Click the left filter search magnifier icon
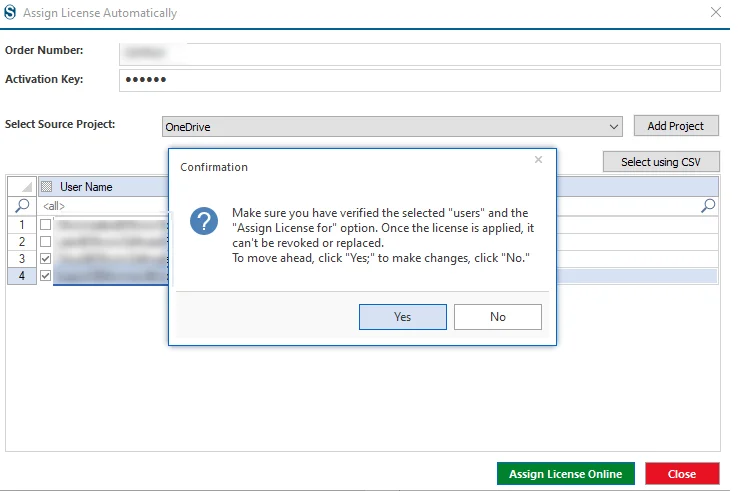This screenshot has height=491, width=743. click(x=22, y=206)
